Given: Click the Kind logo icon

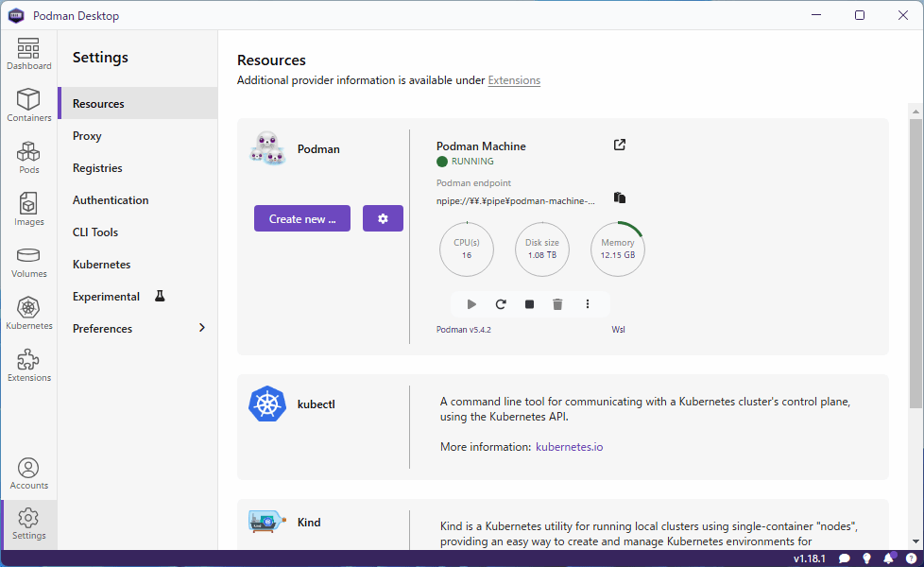Looking at the screenshot, I should (x=267, y=522).
